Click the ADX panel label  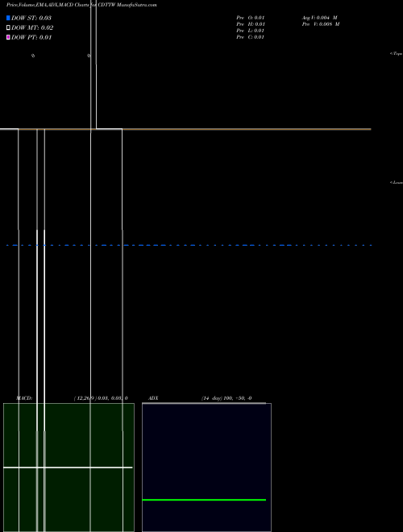[x=153, y=398]
